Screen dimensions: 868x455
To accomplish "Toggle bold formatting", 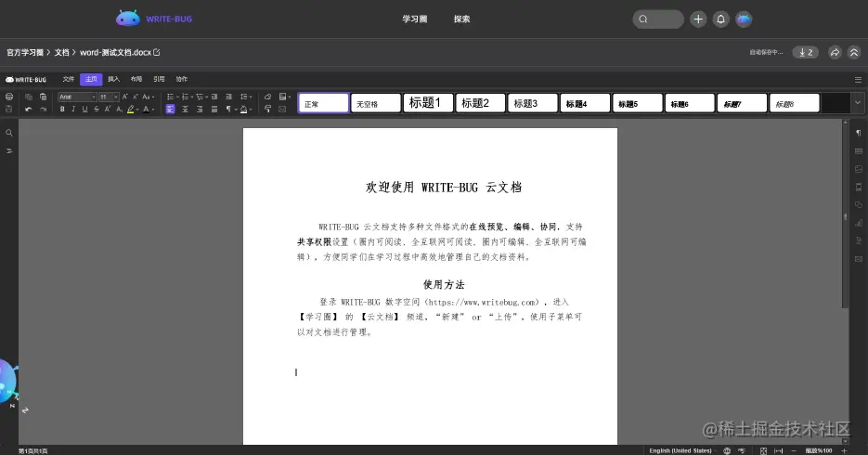I will [62, 109].
